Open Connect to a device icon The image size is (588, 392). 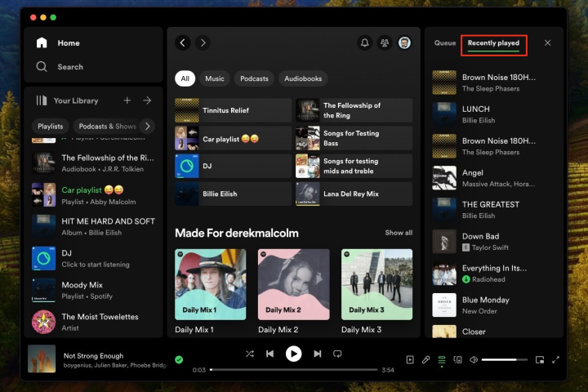coord(457,359)
